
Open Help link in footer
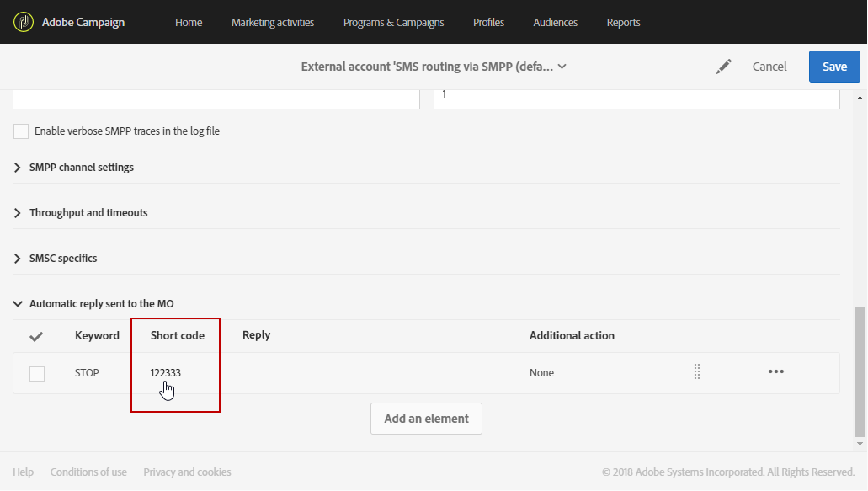click(24, 472)
